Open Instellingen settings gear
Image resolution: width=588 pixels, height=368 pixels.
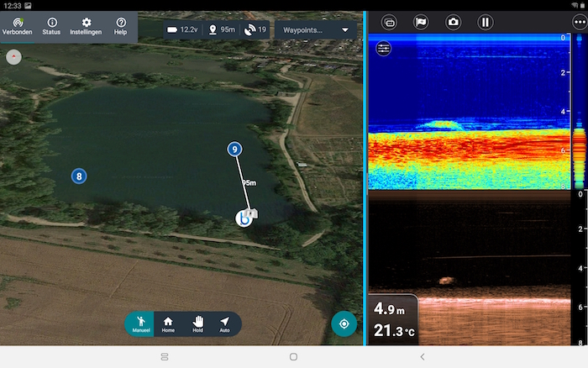click(x=86, y=27)
